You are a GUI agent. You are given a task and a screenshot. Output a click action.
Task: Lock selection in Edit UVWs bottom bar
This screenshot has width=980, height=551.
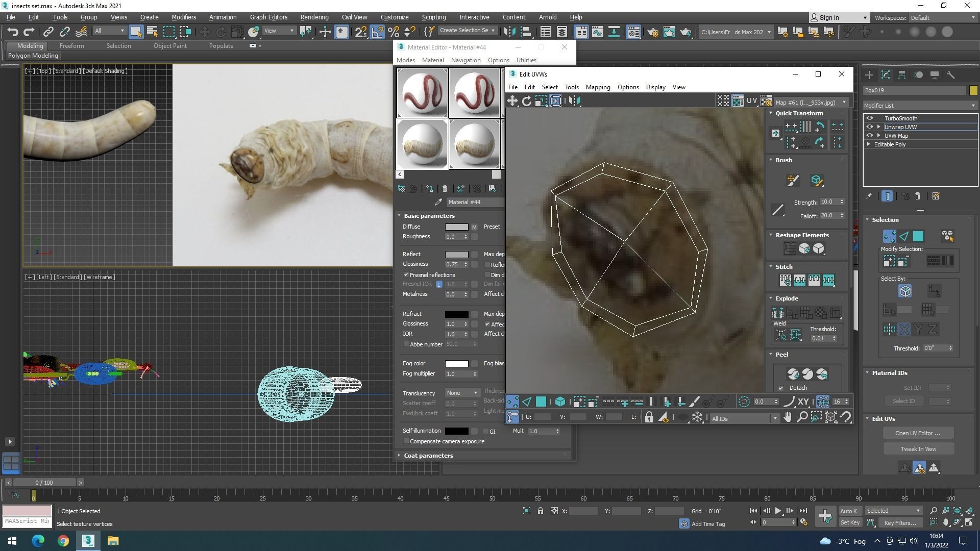tap(649, 418)
